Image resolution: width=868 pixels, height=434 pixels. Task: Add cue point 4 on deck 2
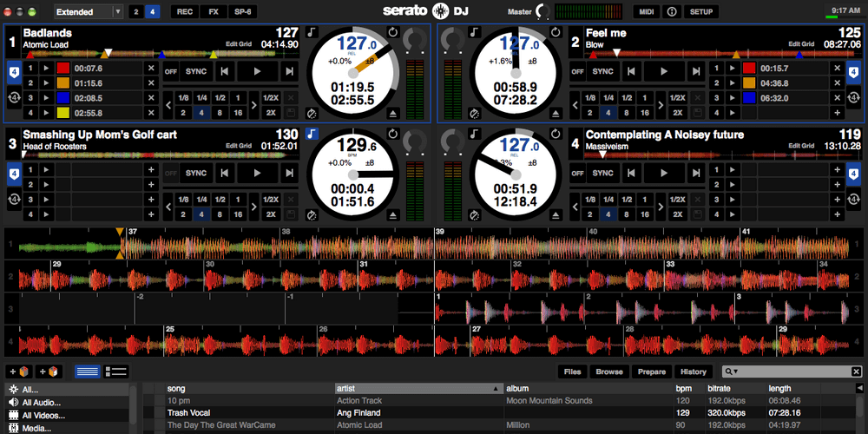tap(837, 113)
